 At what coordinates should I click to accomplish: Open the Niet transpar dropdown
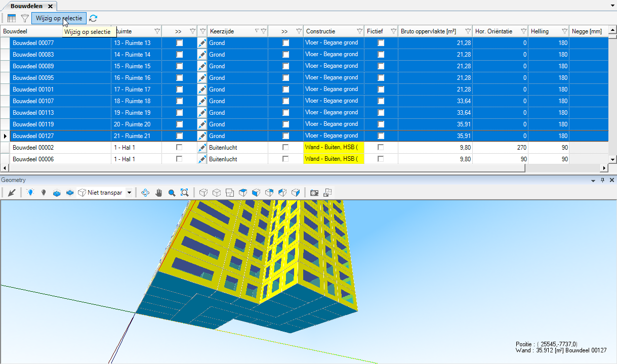(x=129, y=193)
